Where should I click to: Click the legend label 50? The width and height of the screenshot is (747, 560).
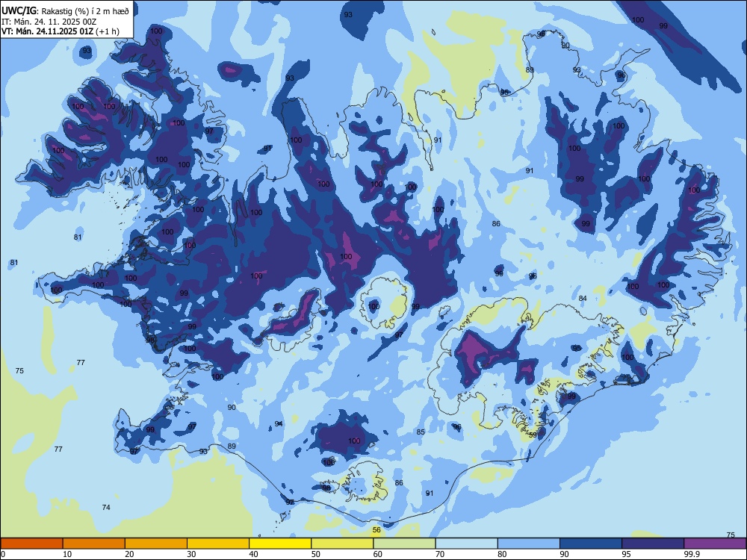pyautogui.click(x=315, y=554)
